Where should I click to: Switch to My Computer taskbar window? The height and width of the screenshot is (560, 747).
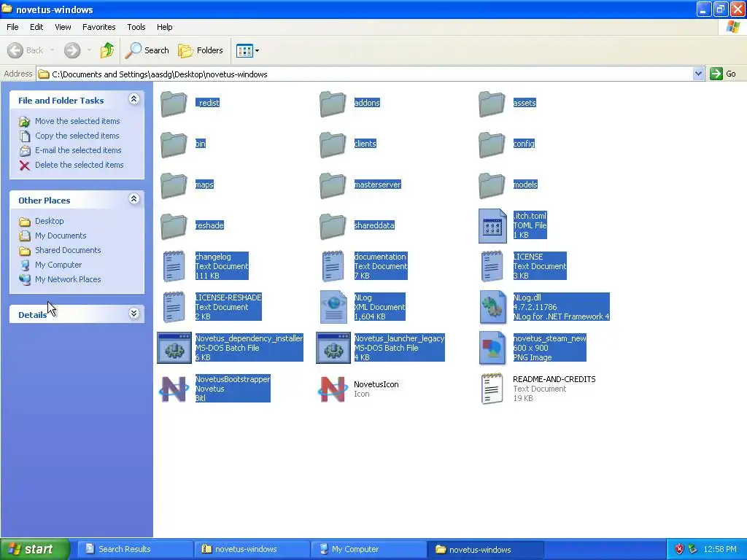[x=368, y=549]
